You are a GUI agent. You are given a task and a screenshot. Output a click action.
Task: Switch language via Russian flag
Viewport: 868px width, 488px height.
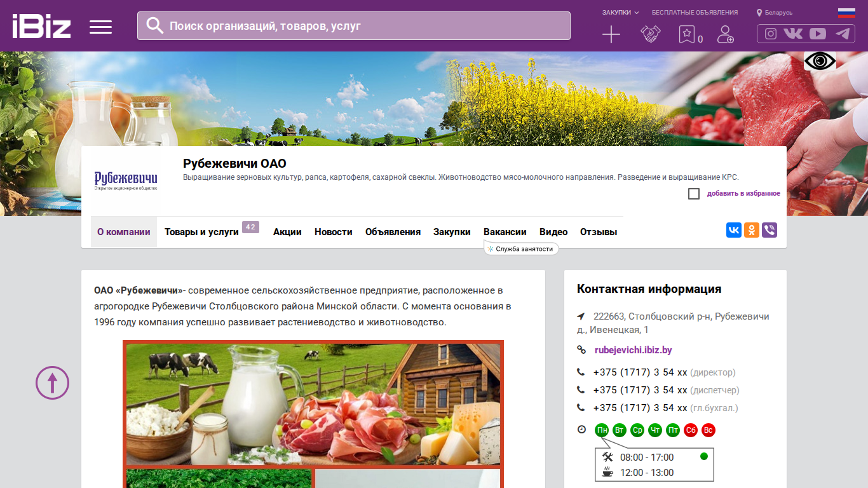[x=846, y=12]
